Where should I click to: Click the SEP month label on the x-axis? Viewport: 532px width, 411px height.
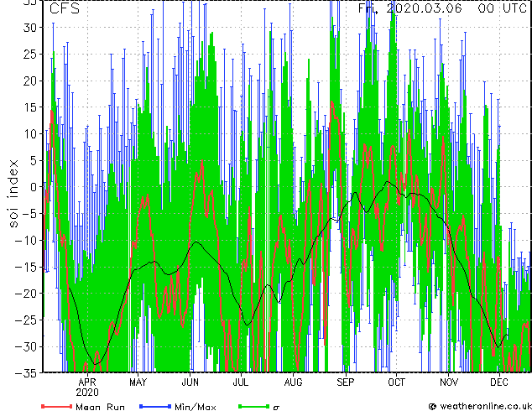click(x=346, y=382)
